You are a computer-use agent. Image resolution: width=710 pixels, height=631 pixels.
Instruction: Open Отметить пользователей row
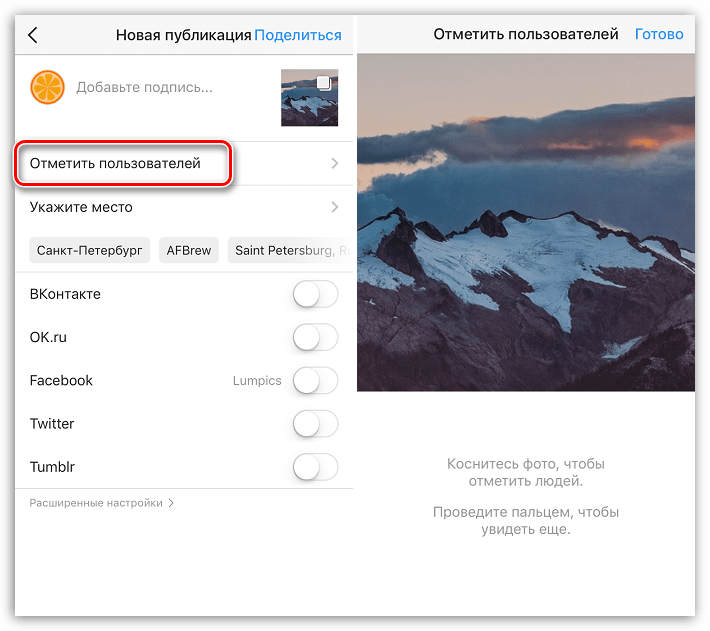click(x=184, y=163)
